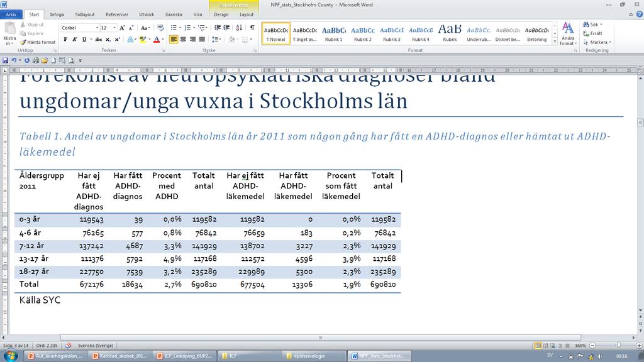Screen dimensions: 644x362
Task: Toggle left text alignment
Action: [x=174, y=40]
